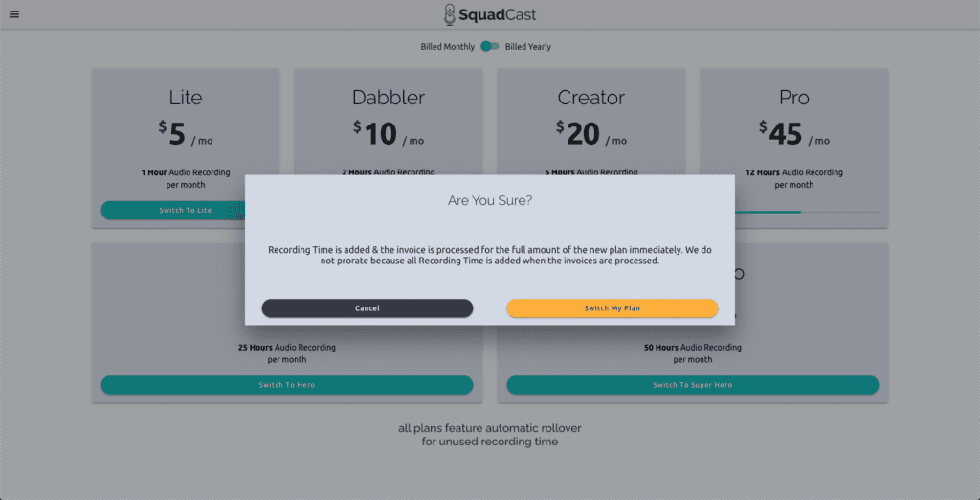Image resolution: width=980 pixels, height=500 pixels.
Task: Click the SquadCast microphone logo
Action: point(450,14)
